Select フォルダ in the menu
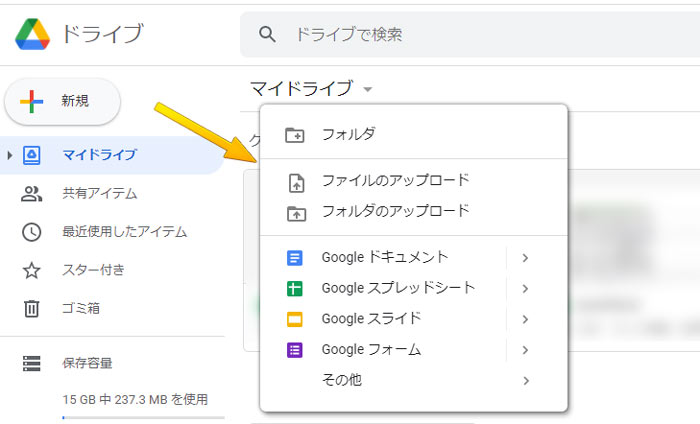This screenshot has height=424, width=700. click(x=413, y=134)
